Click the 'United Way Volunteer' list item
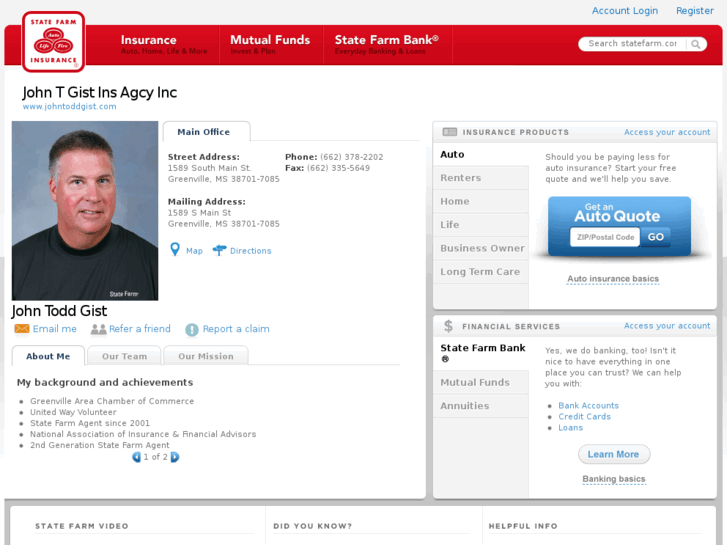 [73, 412]
